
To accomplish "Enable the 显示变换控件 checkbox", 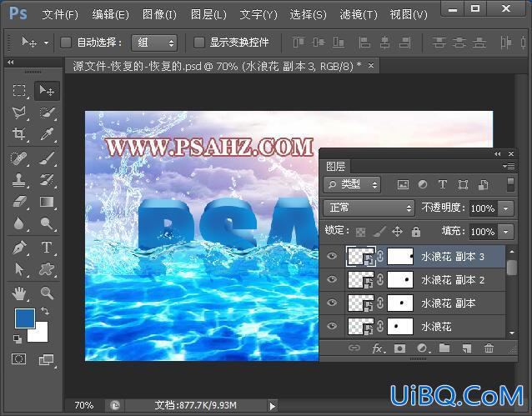I will coord(199,43).
